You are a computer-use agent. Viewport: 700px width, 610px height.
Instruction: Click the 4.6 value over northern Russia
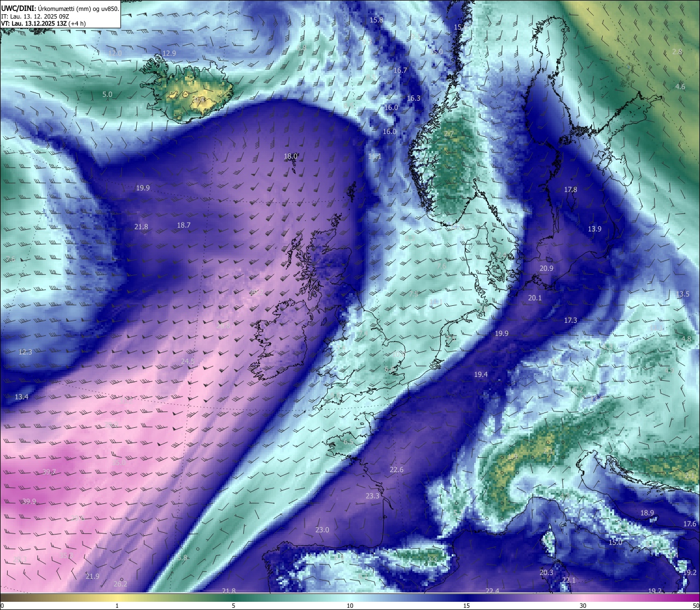pos(680,86)
